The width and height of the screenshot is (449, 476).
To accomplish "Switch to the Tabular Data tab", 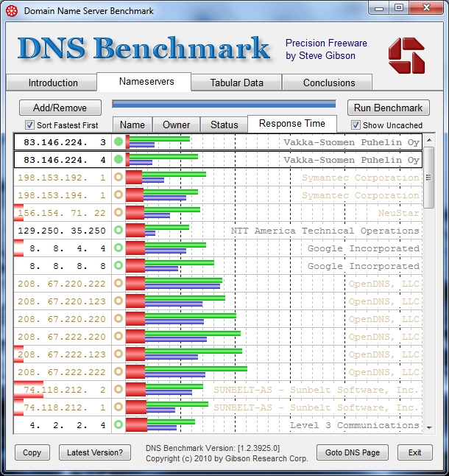I will tap(236, 83).
